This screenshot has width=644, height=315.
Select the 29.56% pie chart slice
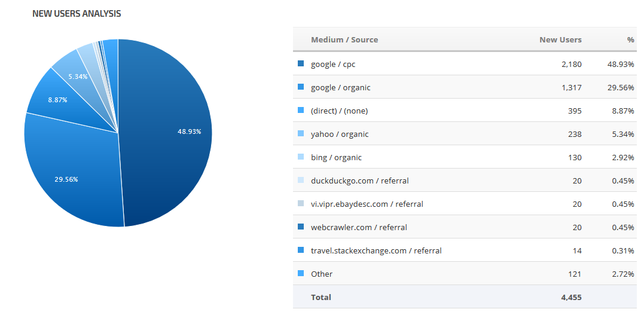72,173
